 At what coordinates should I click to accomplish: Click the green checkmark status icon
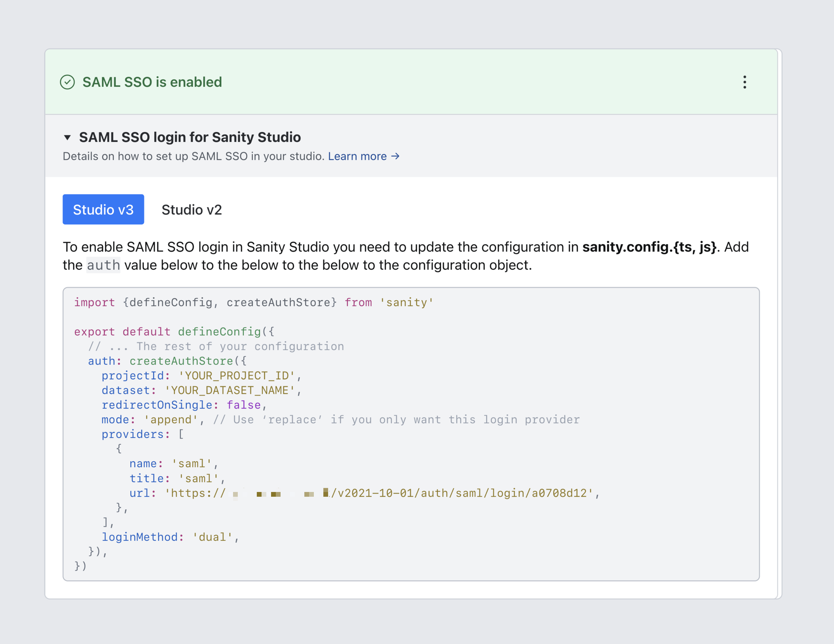pos(68,82)
